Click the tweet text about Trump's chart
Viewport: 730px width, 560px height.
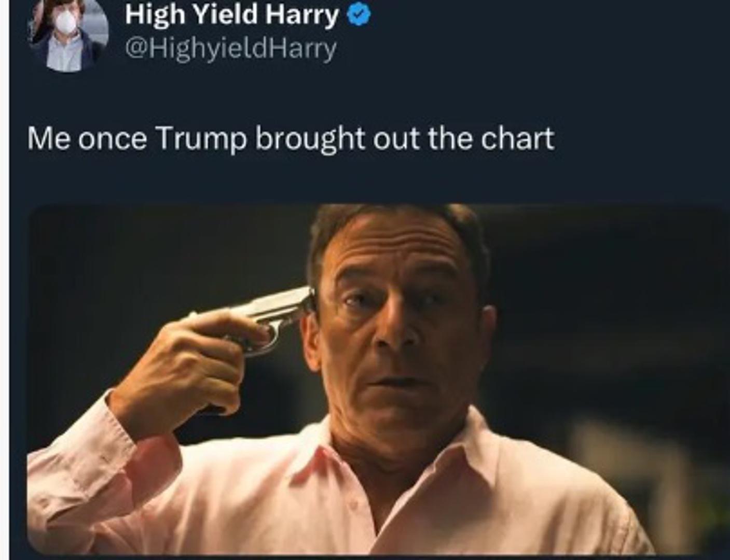click(291, 138)
